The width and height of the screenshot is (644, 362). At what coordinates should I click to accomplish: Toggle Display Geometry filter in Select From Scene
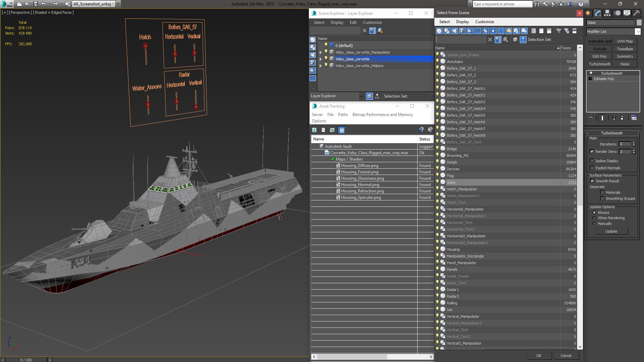[439, 31]
